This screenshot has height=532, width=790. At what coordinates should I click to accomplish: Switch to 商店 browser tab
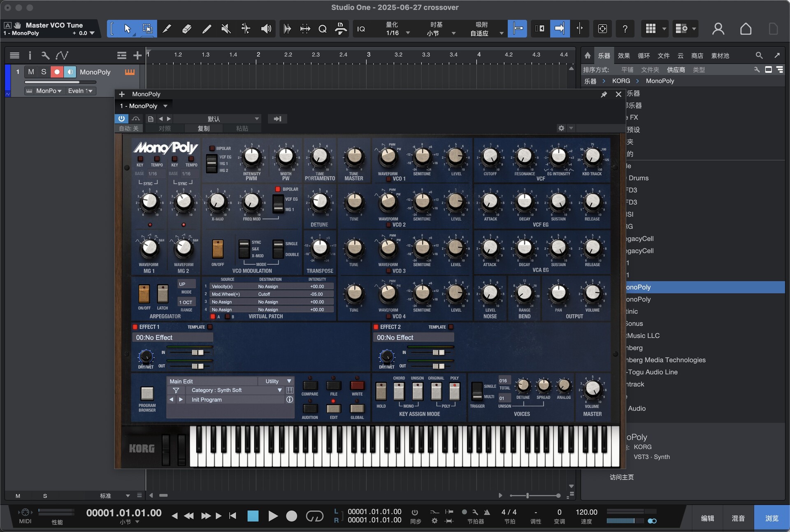pos(697,56)
